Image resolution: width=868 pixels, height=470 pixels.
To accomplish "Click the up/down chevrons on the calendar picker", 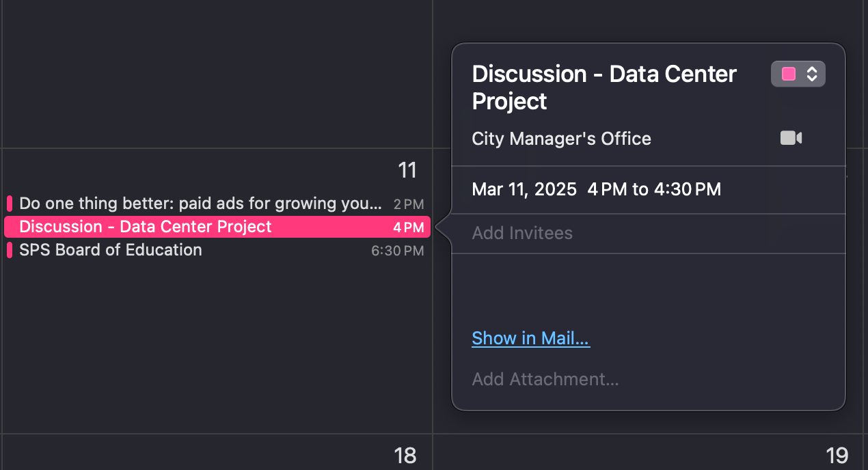I will pyautogui.click(x=813, y=73).
